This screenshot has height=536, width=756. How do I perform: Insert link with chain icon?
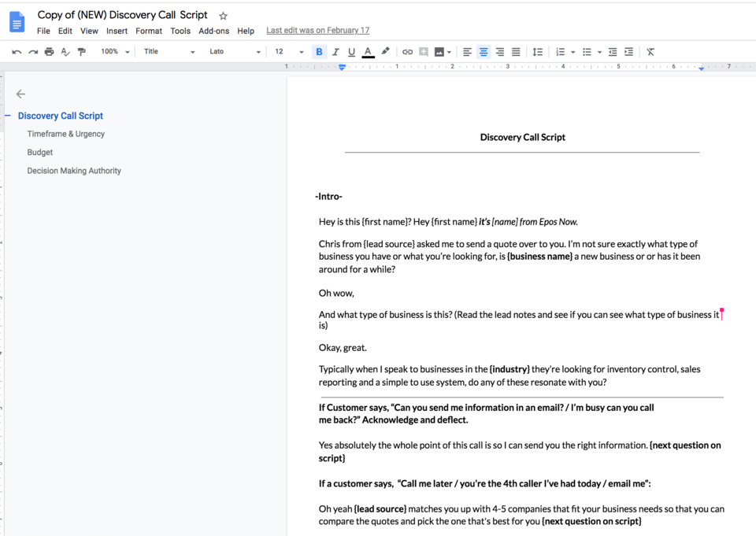tap(407, 52)
